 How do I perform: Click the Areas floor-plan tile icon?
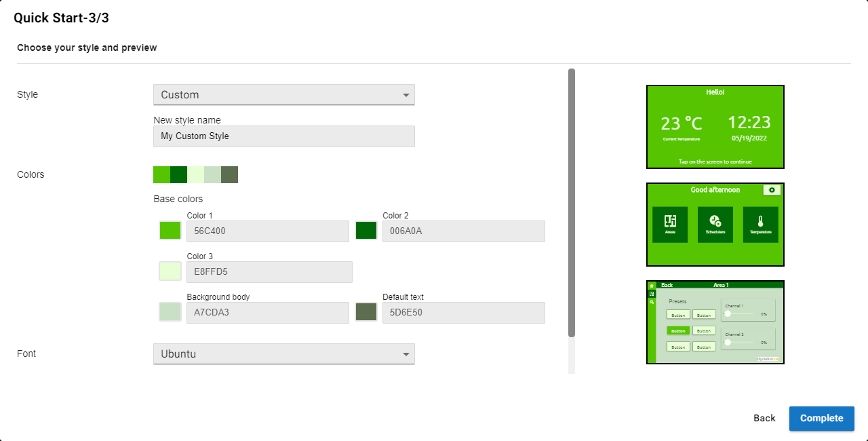(x=670, y=221)
